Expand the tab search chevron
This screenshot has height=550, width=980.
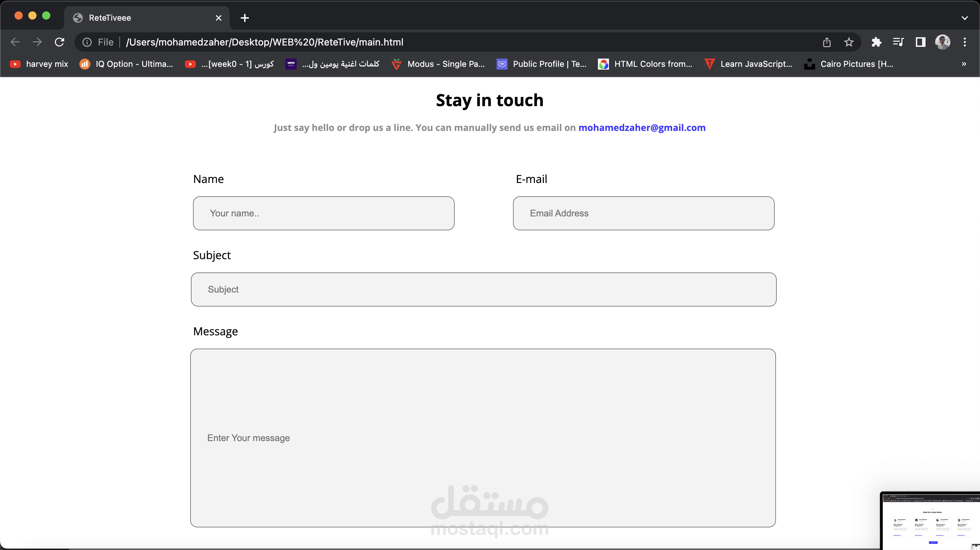(964, 18)
